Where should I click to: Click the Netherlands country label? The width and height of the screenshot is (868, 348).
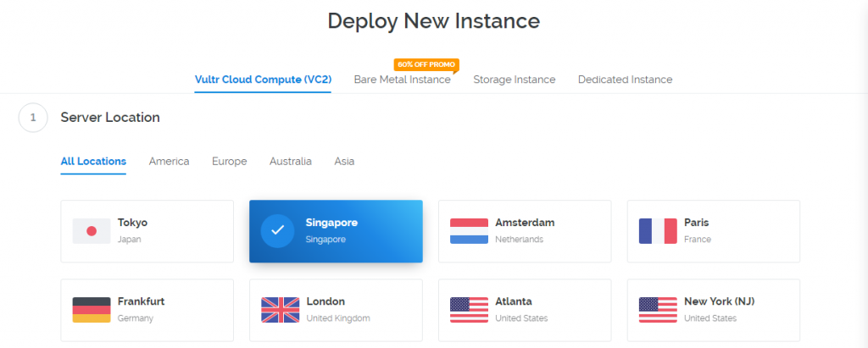click(520, 240)
